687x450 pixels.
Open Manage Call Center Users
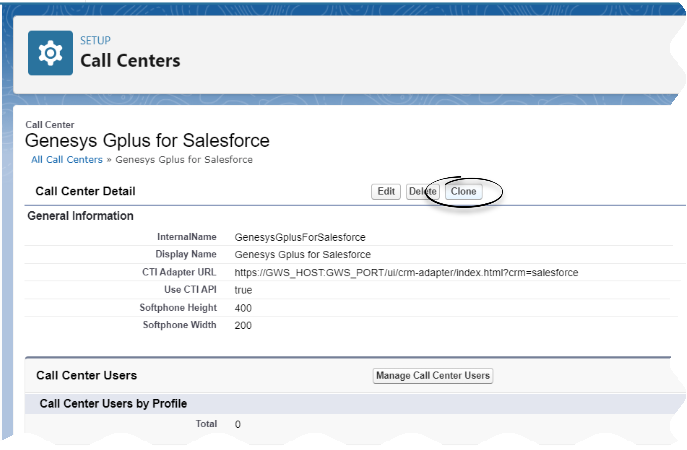pos(433,376)
